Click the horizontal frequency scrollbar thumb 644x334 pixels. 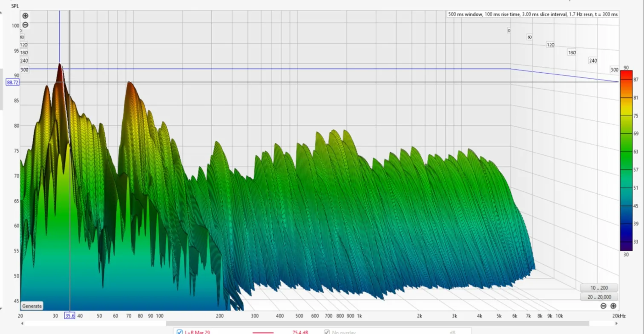click(x=377, y=323)
